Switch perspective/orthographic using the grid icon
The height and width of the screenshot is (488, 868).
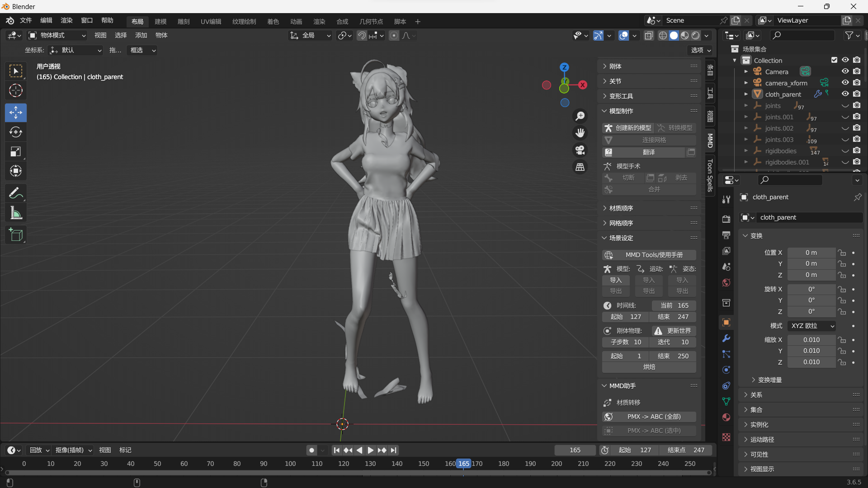tap(580, 167)
